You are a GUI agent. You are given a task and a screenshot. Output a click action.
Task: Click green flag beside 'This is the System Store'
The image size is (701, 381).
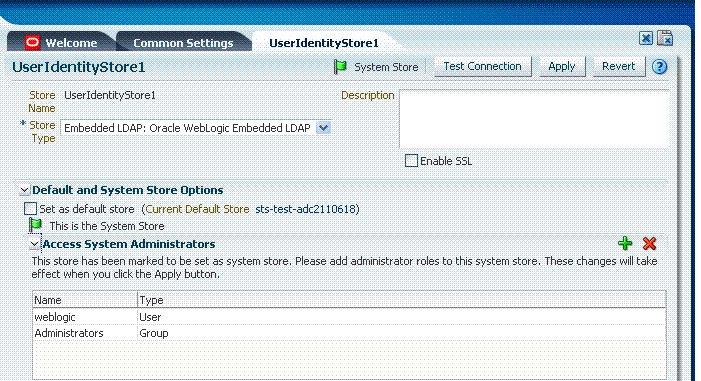pyautogui.click(x=35, y=225)
